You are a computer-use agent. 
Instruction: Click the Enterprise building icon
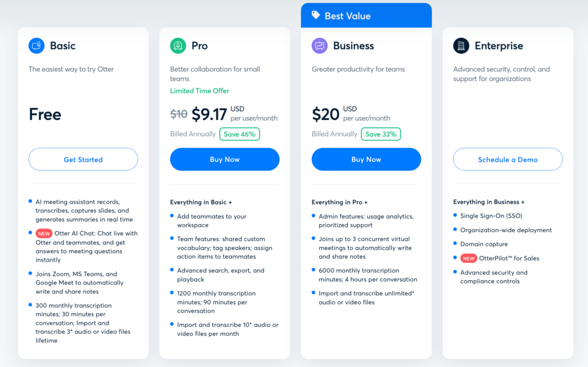coord(461,46)
